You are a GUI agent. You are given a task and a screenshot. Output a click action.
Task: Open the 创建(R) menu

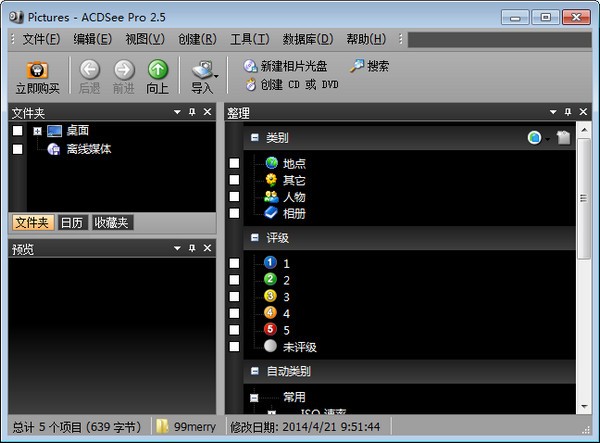click(x=197, y=39)
